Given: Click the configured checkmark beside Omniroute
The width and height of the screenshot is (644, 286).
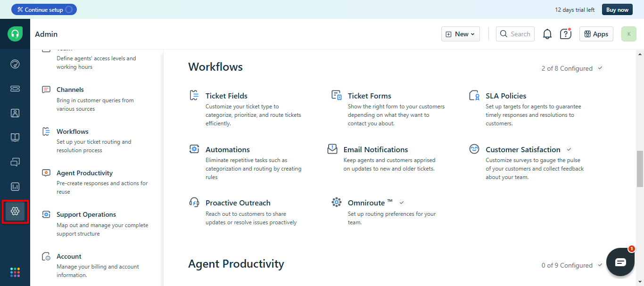Looking at the screenshot, I should point(402,203).
